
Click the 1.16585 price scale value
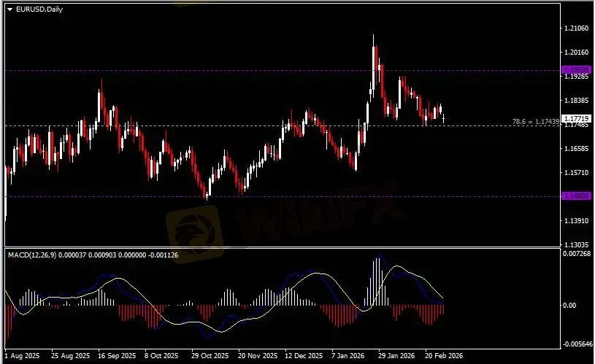point(576,149)
